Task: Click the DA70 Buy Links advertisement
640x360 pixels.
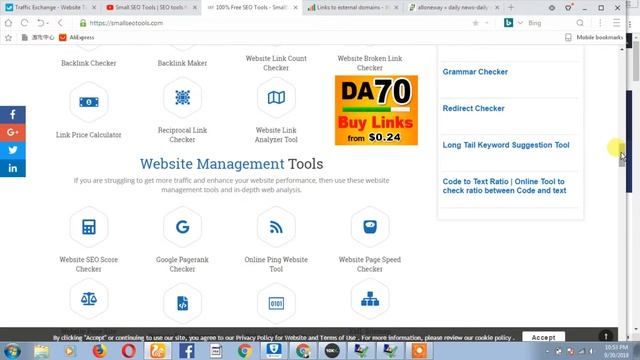Action: [x=376, y=110]
